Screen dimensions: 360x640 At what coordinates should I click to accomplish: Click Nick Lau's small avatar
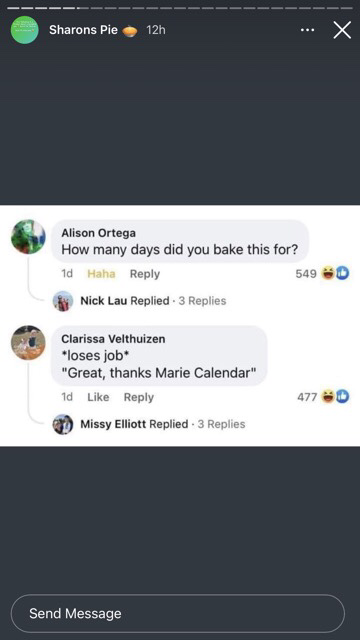[63, 301]
